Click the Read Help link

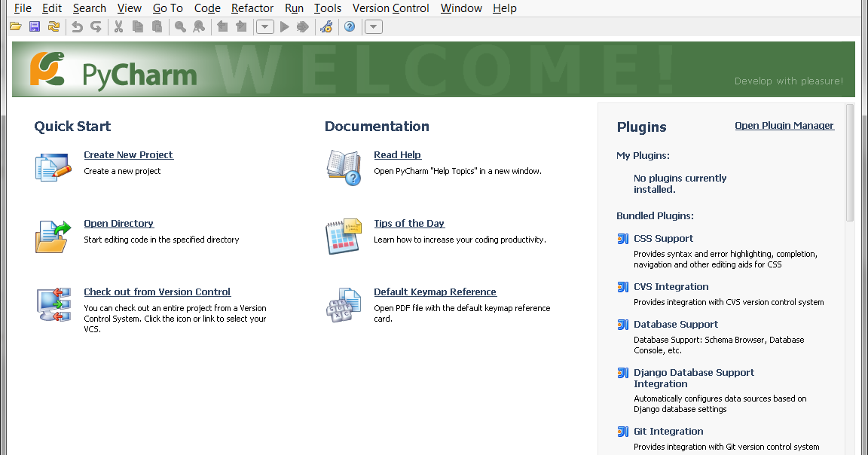pyautogui.click(x=398, y=155)
